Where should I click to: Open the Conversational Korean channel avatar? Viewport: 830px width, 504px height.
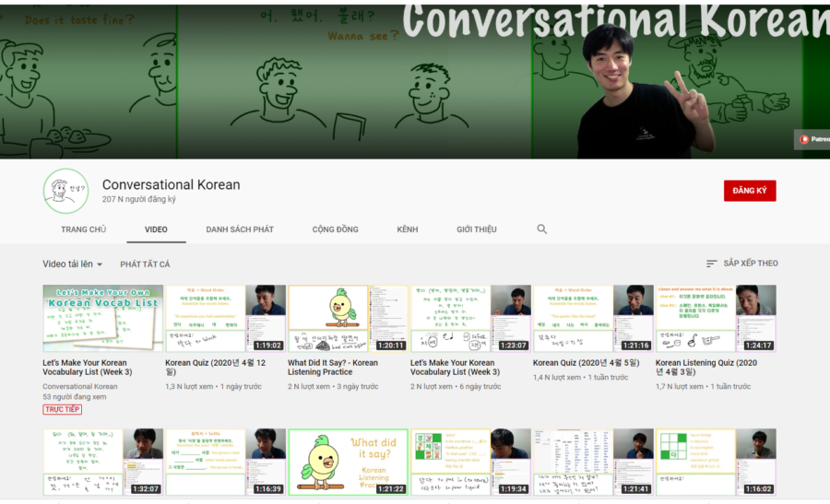(65, 191)
